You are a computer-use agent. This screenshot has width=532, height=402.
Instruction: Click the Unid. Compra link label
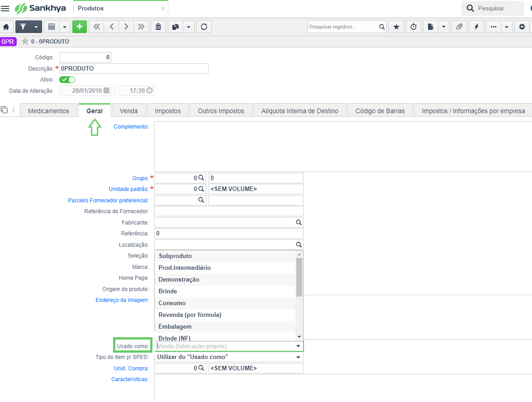(131, 368)
